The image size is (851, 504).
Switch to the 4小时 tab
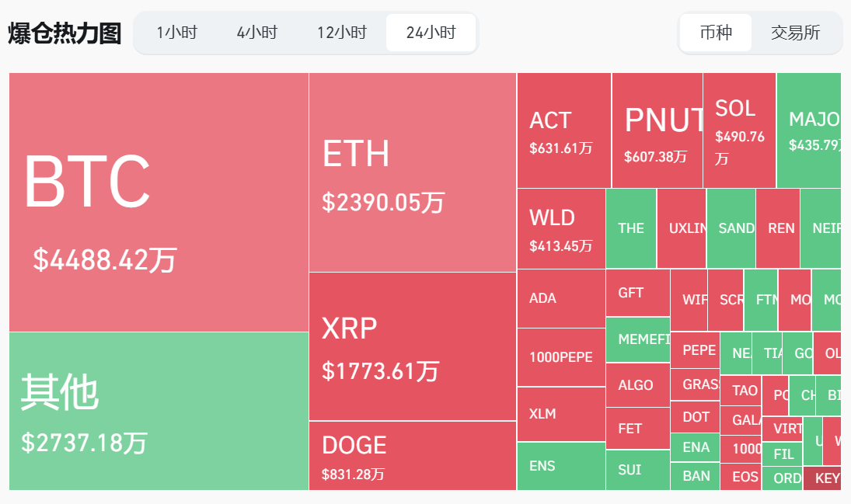256,33
